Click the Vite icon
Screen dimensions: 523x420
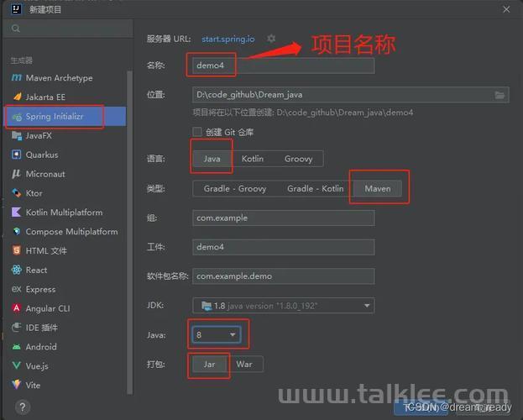[x=16, y=385]
